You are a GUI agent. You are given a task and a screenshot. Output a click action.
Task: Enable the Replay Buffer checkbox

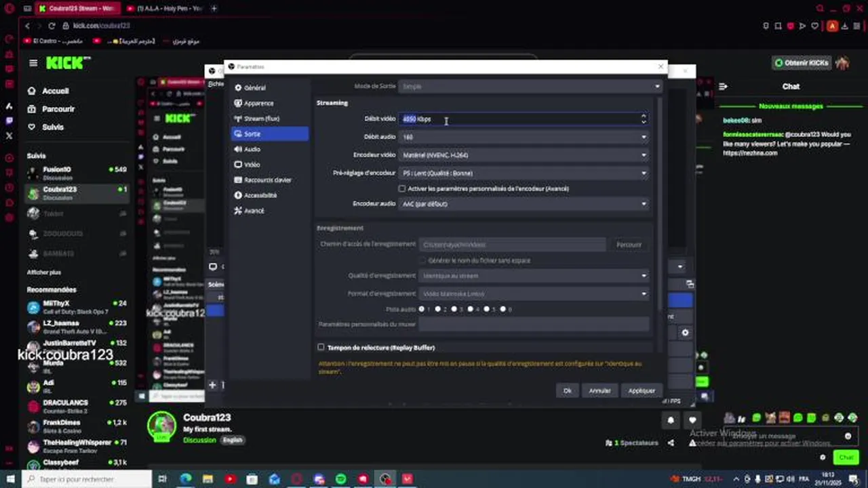click(x=321, y=348)
